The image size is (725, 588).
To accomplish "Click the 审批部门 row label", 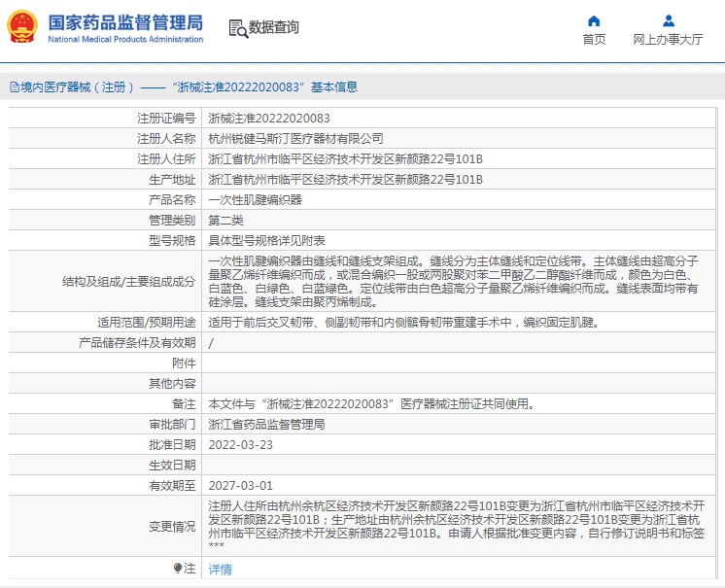I will [172, 425].
